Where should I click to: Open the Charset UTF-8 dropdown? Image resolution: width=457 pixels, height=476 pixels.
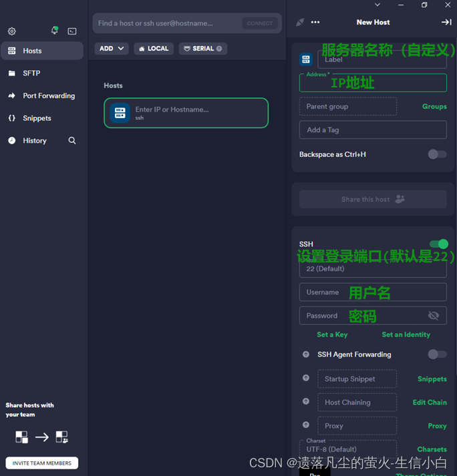coord(347,449)
